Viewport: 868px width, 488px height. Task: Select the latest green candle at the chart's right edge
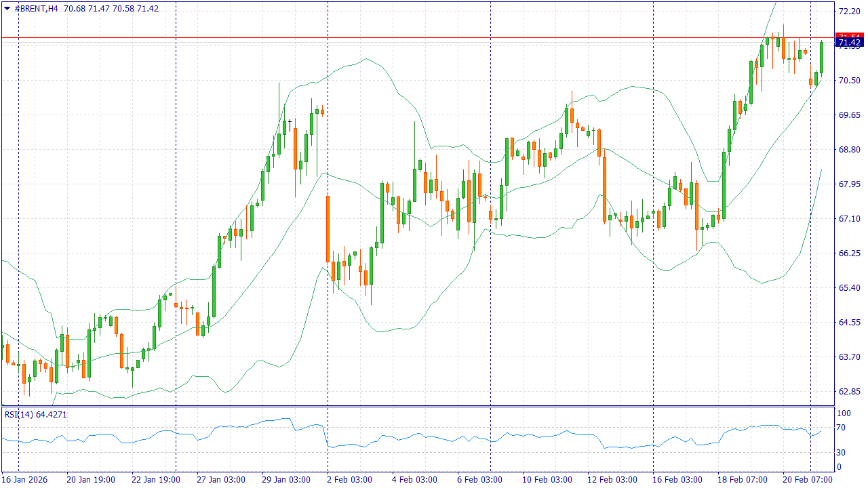(821, 58)
